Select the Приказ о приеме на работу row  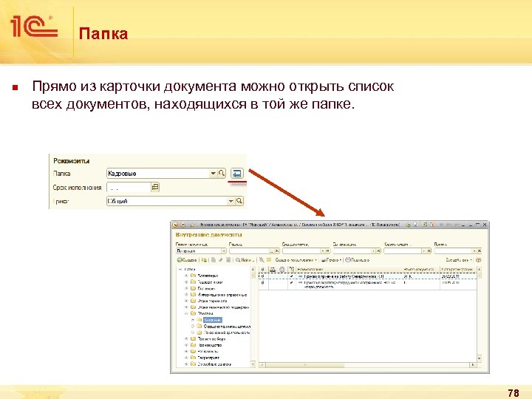[368, 276]
